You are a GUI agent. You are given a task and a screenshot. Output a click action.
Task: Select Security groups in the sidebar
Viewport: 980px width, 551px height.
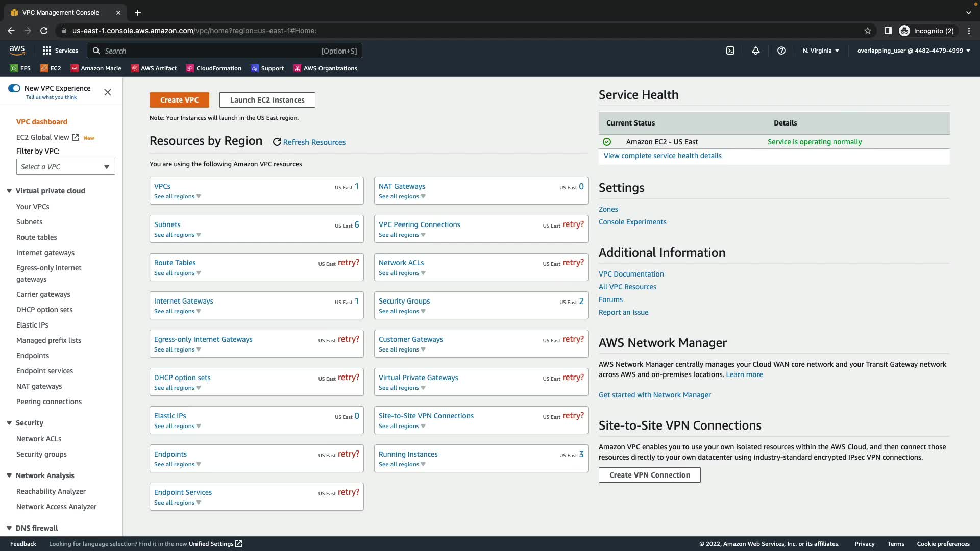41,454
